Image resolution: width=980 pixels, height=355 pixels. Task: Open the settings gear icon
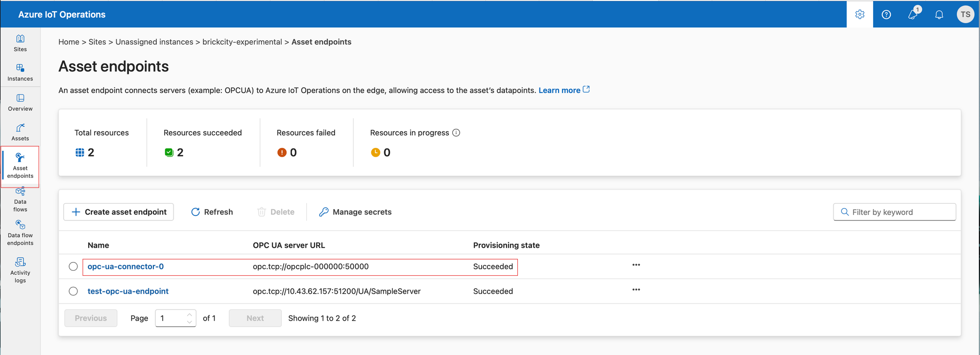pos(859,15)
